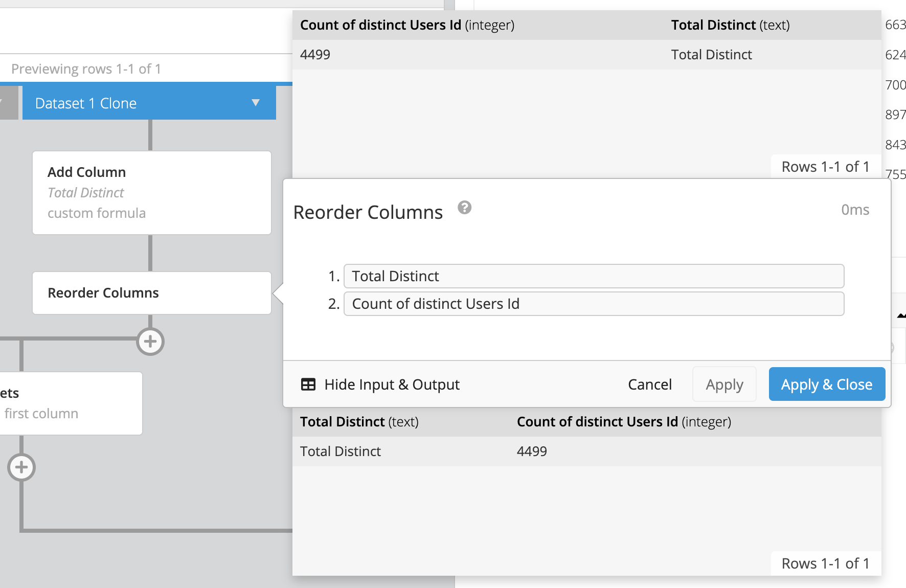906x588 pixels.
Task: Open the Dataset 1 Clone dropdown arrow
Action: pos(256,103)
